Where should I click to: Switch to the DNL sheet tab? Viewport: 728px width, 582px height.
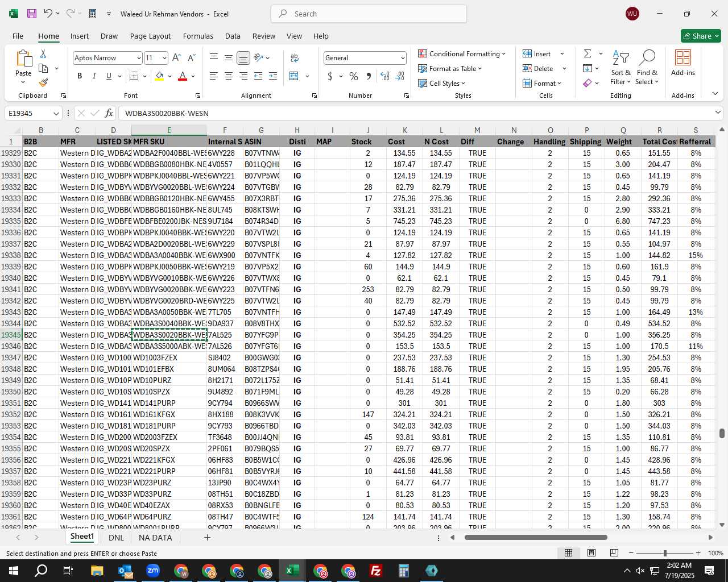pyautogui.click(x=116, y=537)
